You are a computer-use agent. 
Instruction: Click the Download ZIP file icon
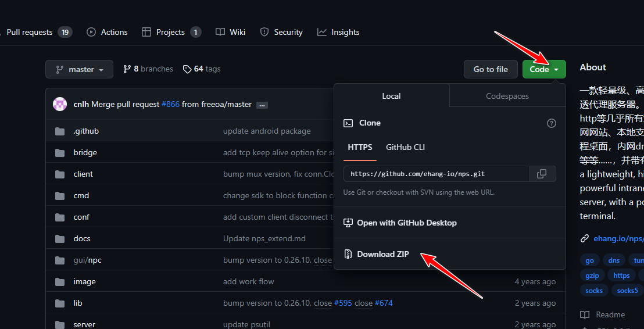[x=348, y=254]
